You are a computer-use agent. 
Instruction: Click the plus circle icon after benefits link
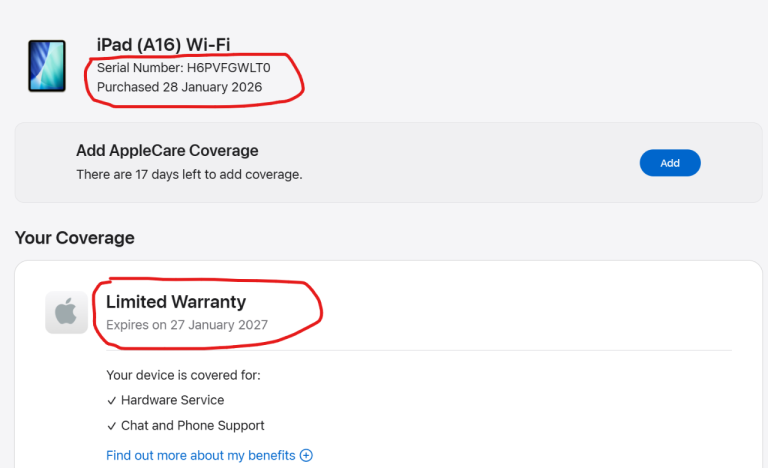tap(307, 455)
